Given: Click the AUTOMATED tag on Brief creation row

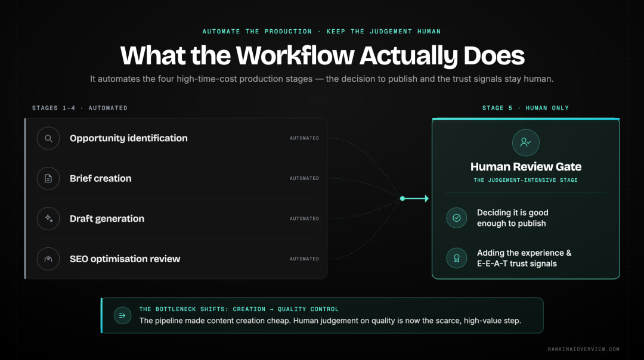Looking at the screenshot, I should 304,179.
